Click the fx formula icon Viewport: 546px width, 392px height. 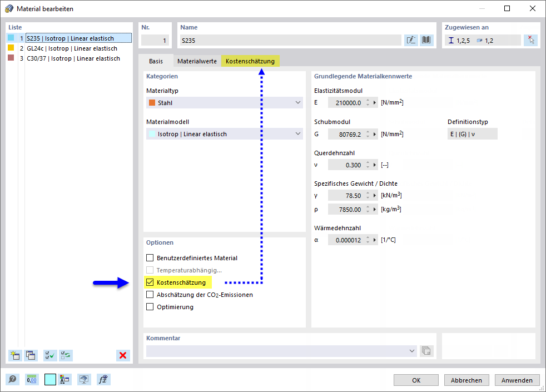(103, 379)
